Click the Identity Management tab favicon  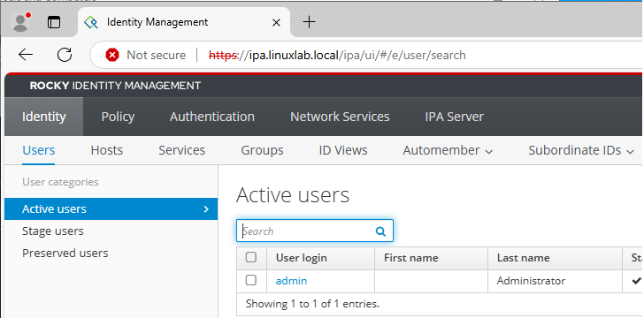(x=91, y=22)
